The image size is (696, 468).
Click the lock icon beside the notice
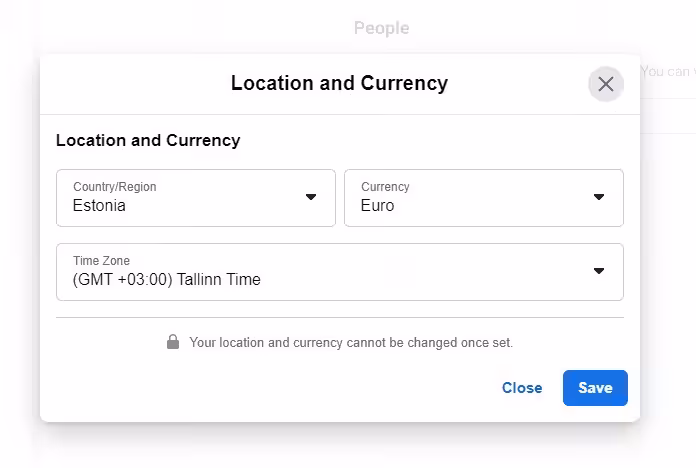tap(173, 342)
